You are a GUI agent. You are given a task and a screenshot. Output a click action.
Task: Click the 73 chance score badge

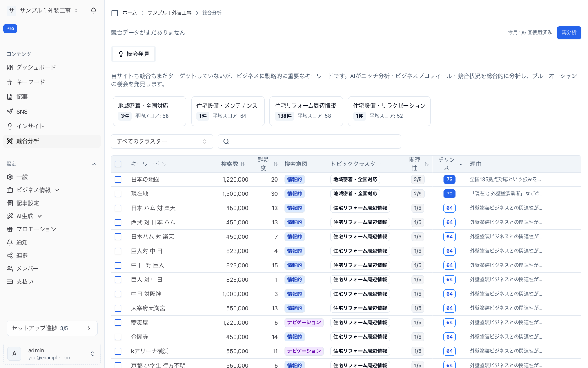[x=450, y=180]
